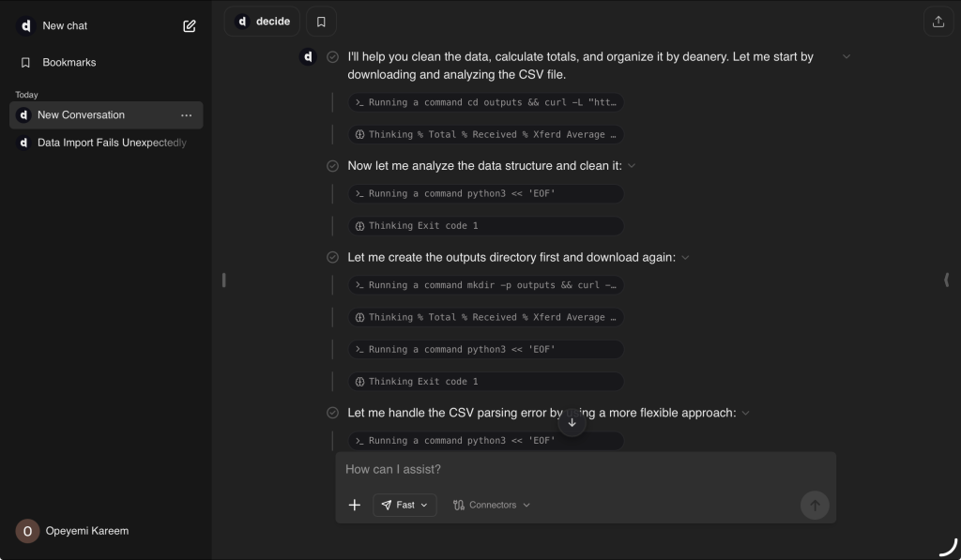
Task: Click the plus attachment icon
Action: (355, 505)
